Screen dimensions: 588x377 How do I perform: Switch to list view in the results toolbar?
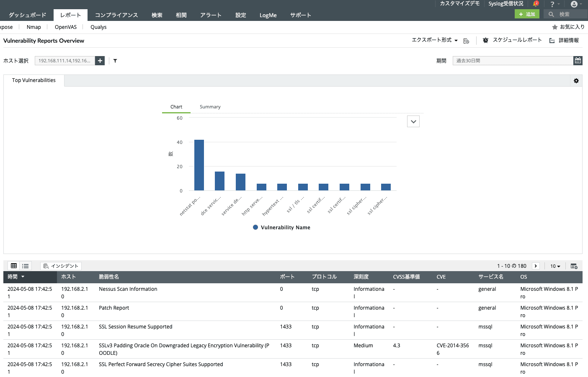[25, 265]
